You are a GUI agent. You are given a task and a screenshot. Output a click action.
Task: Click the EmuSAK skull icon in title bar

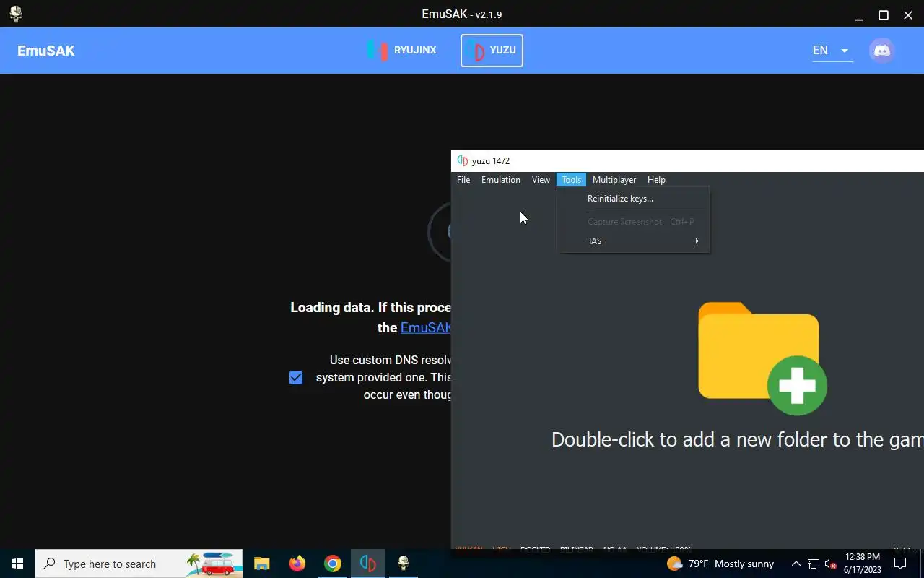15,14
